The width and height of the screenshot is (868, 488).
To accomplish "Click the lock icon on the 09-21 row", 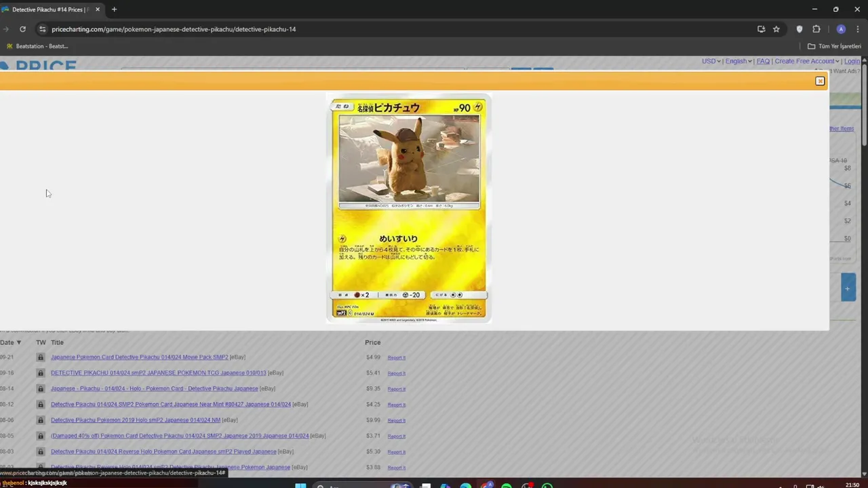I will coord(41,357).
